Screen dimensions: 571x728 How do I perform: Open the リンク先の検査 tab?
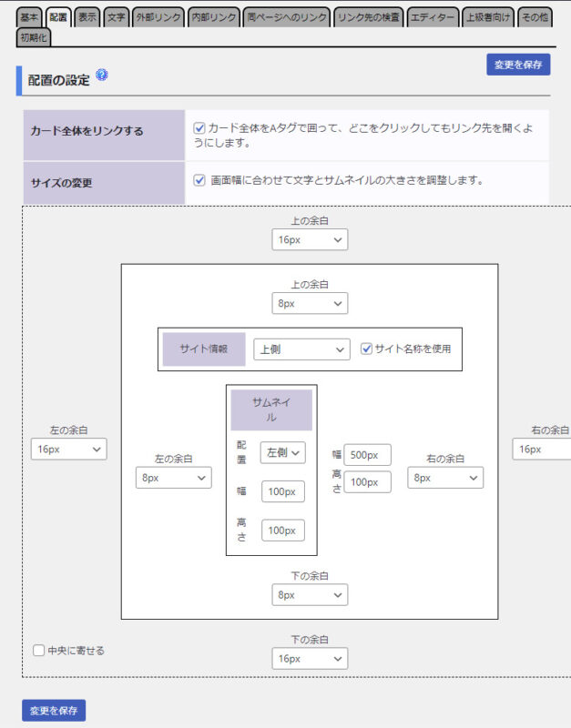[369, 17]
